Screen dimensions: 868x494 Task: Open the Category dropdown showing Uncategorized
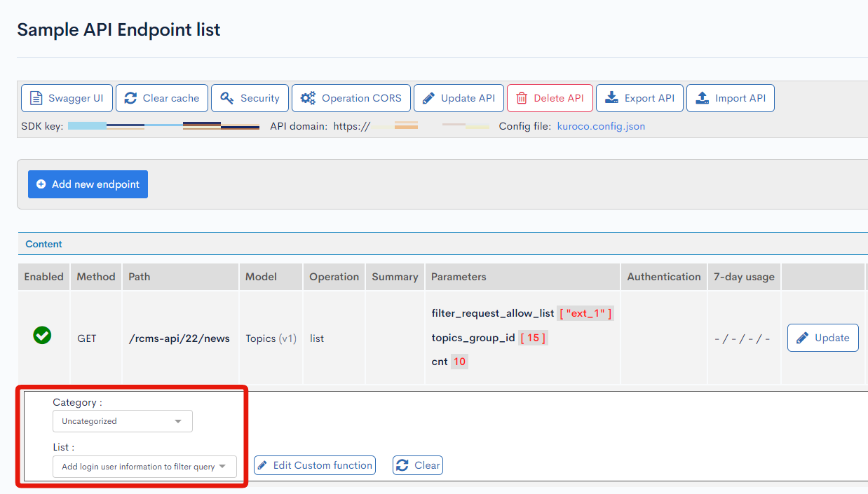pos(122,421)
